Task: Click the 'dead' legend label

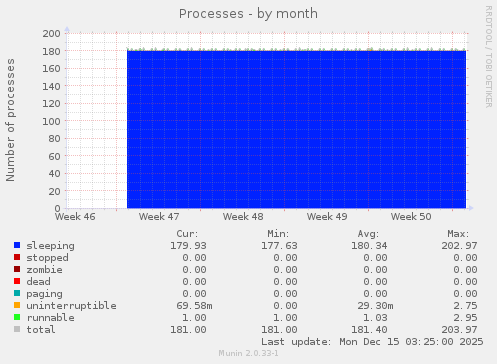Action: (38, 282)
